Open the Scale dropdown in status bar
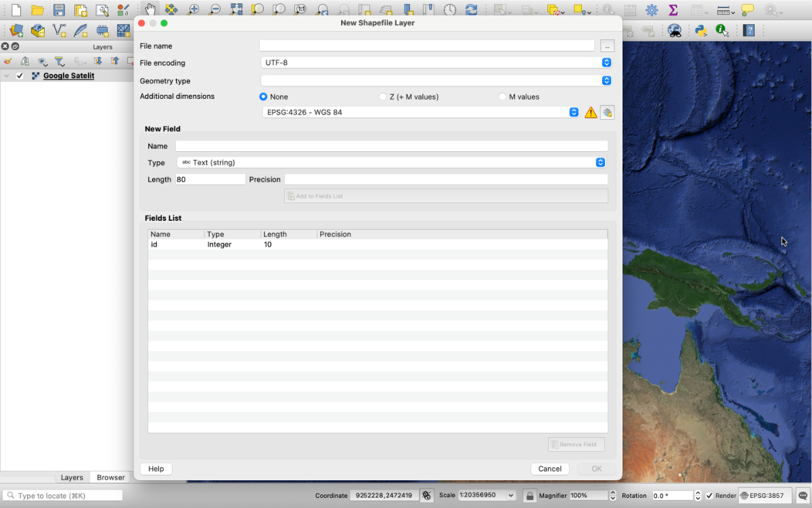 point(487,496)
